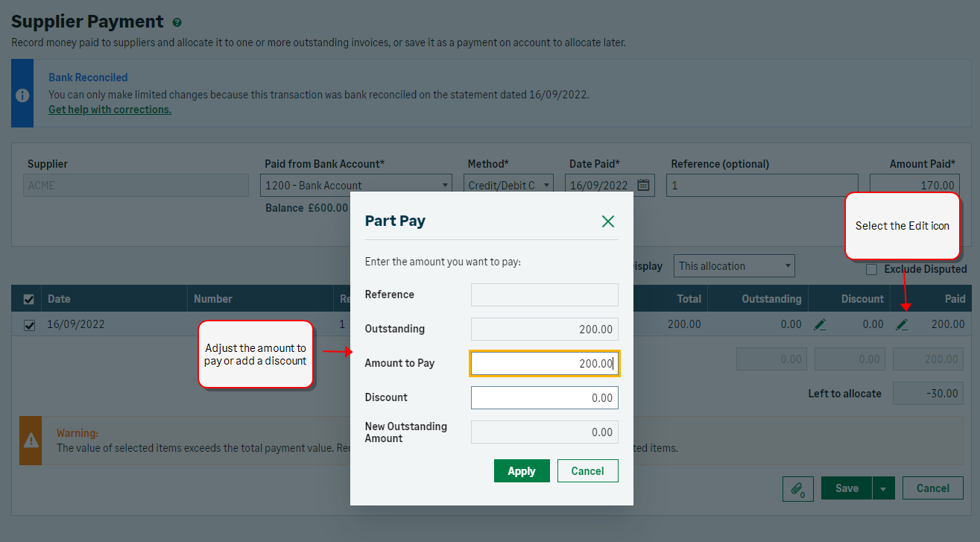Image resolution: width=980 pixels, height=542 pixels.
Task: Click the paperclip attachment icon
Action: [x=797, y=489]
